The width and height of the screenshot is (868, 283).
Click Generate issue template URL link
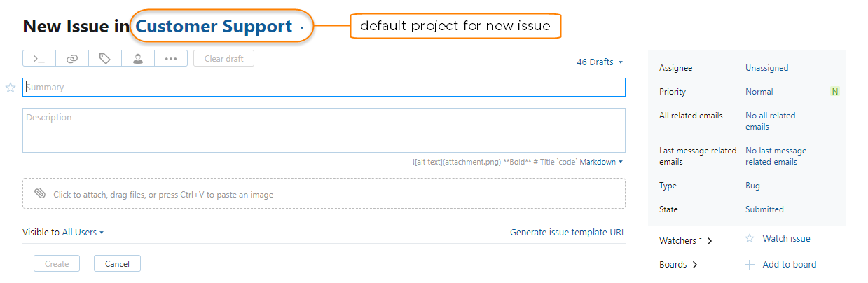coord(567,233)
